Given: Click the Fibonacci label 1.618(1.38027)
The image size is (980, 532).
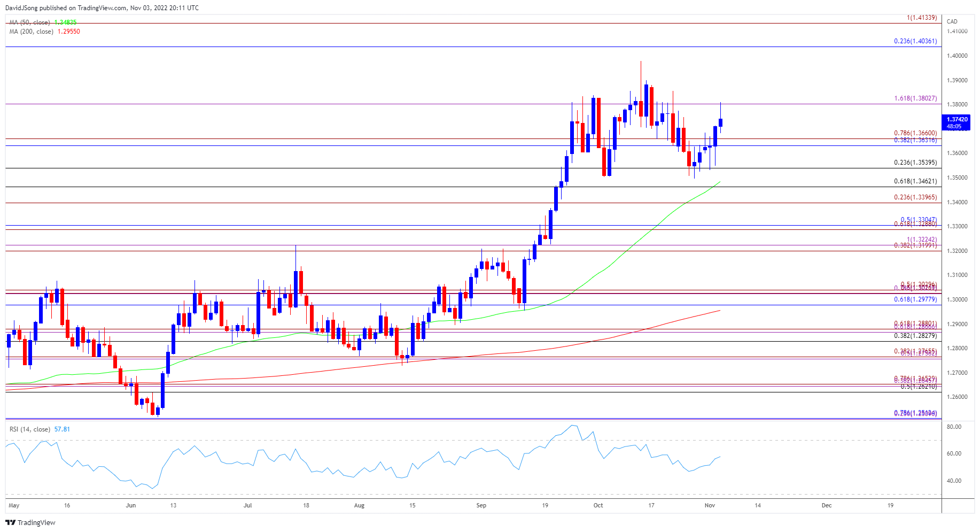Looking at the screenshot, I should 915,98.
